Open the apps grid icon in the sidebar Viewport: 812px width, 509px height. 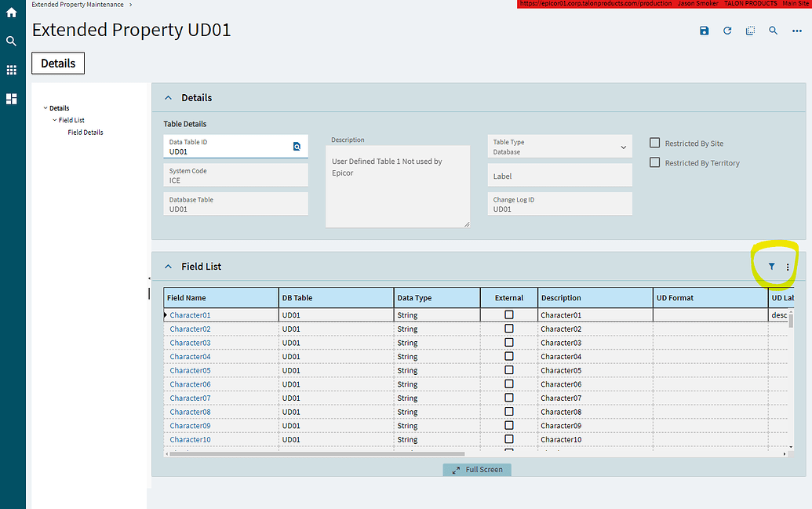12,70
